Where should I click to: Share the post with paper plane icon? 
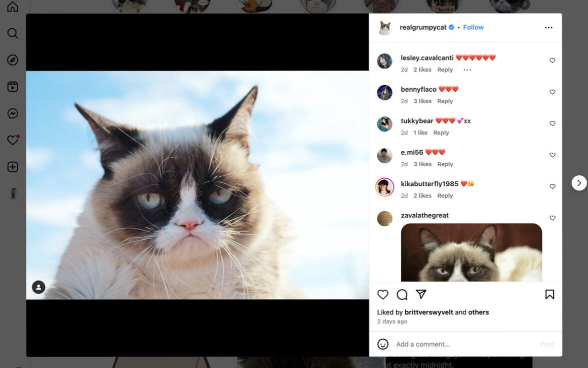pyautogui.click(x=421, y=294)
